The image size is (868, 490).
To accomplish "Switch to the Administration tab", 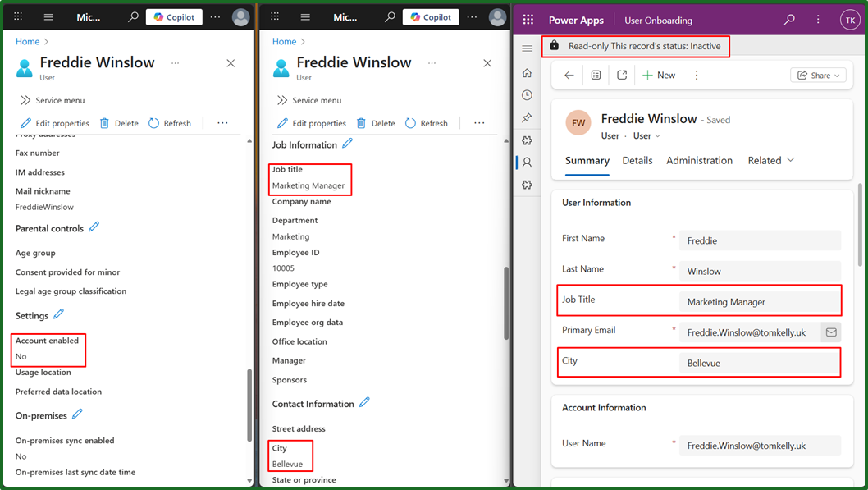I will (x=699, y=160).
